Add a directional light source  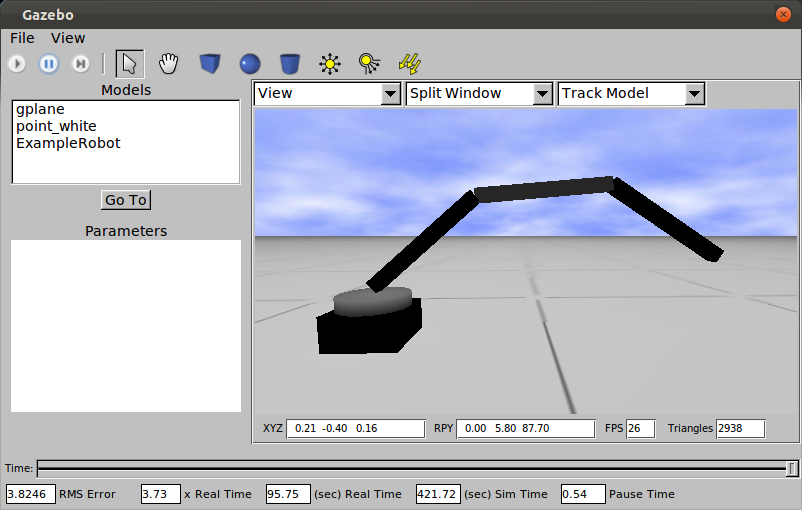click(x=409, y=64)
